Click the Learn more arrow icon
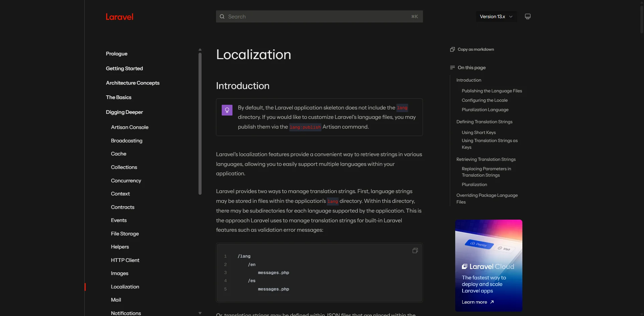Viewport: 644px width, 316px height. pos(492,302)
